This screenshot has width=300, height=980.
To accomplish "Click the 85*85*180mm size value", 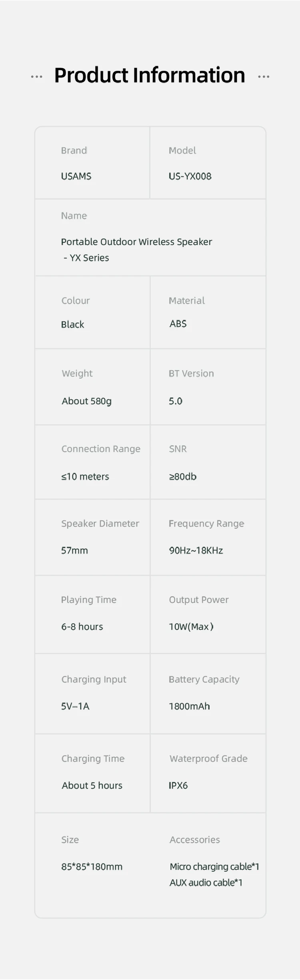I will (x=92, y=867).
